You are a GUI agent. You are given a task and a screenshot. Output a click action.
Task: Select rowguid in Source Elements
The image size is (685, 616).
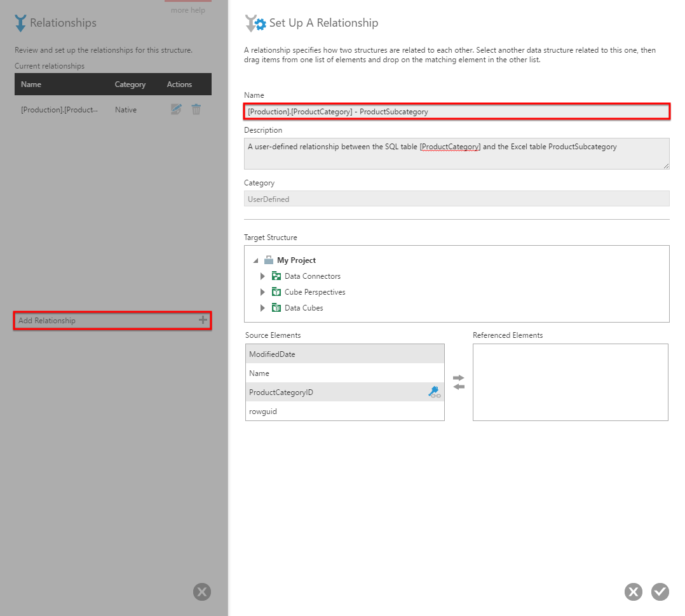344,412
